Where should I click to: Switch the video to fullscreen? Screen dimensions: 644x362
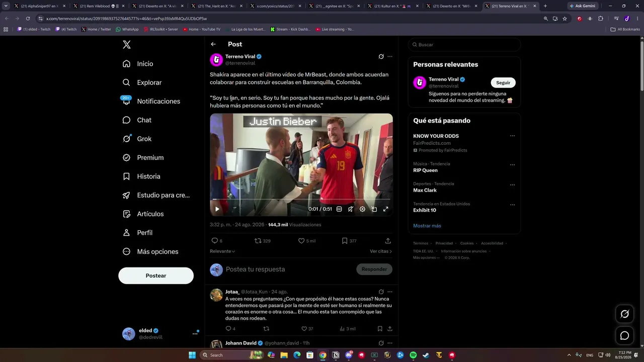pyautogui.click(x=385, y=209)
